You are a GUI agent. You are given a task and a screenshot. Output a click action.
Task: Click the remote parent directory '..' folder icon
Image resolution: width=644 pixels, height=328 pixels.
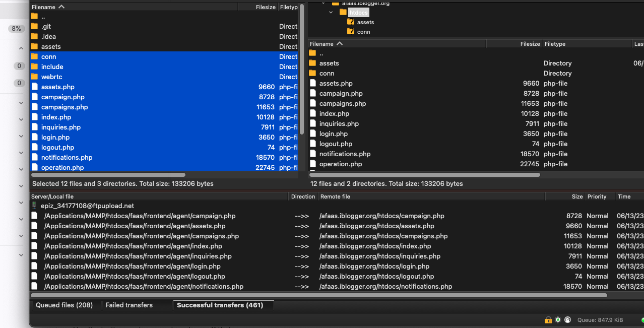[x=312, y=53]
